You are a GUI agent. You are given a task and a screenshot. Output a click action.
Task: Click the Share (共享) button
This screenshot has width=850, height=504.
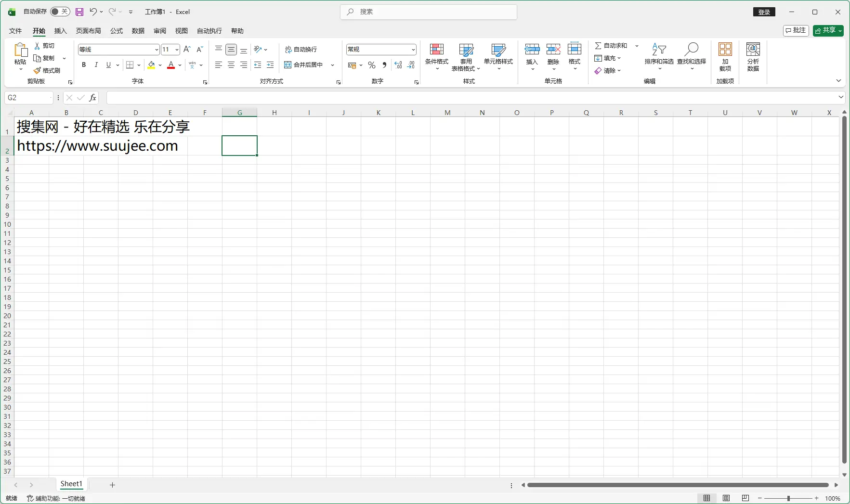pyautogui.click(x=827, y=30)
